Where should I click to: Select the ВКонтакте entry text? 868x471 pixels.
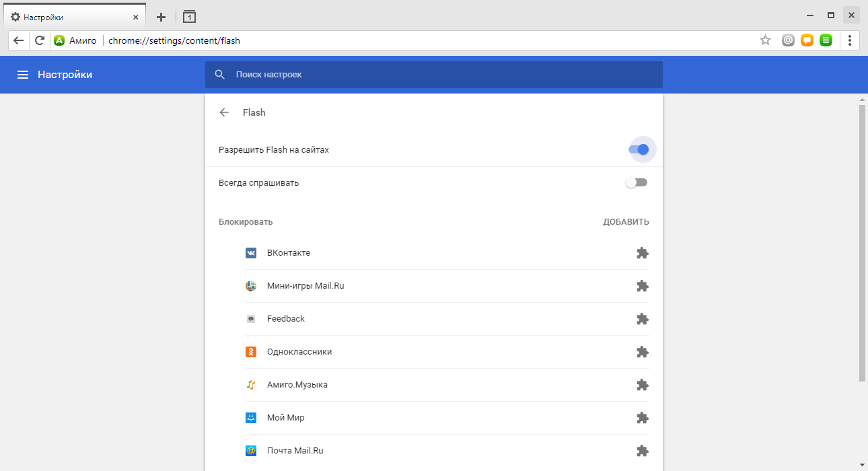pyautogui.click(x=289, y=253)
